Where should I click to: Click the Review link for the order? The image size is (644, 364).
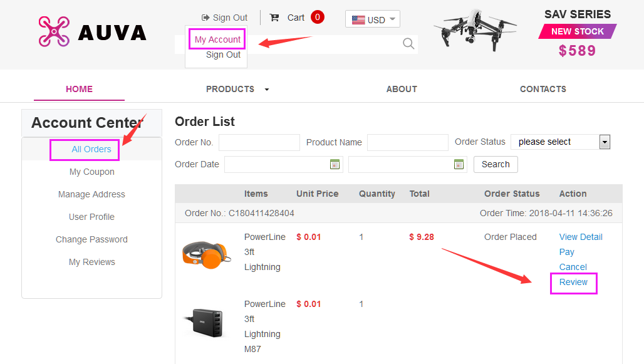573,282
